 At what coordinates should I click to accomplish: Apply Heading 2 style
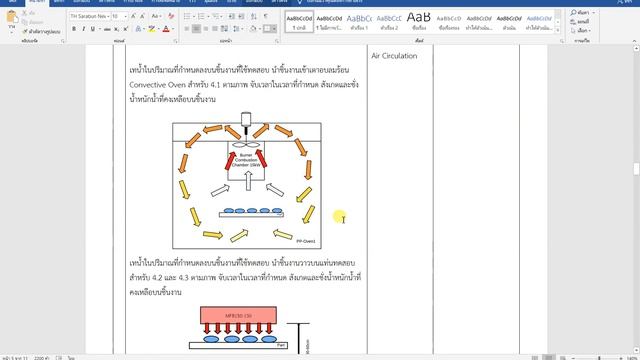(389, 22)
